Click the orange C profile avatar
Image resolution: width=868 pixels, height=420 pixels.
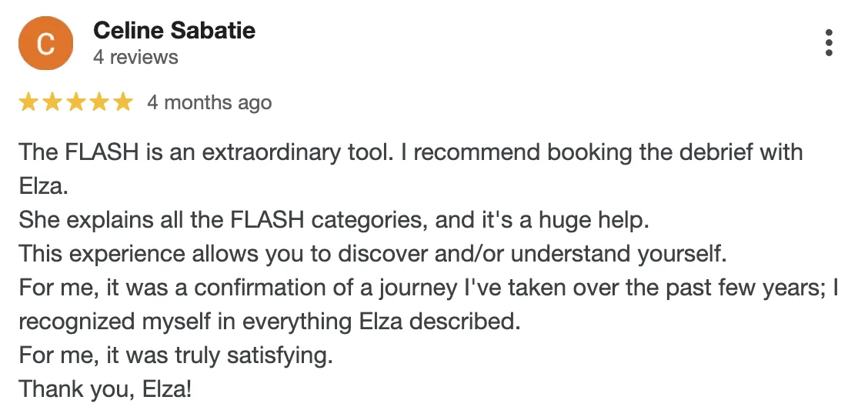tap(45, 43)
